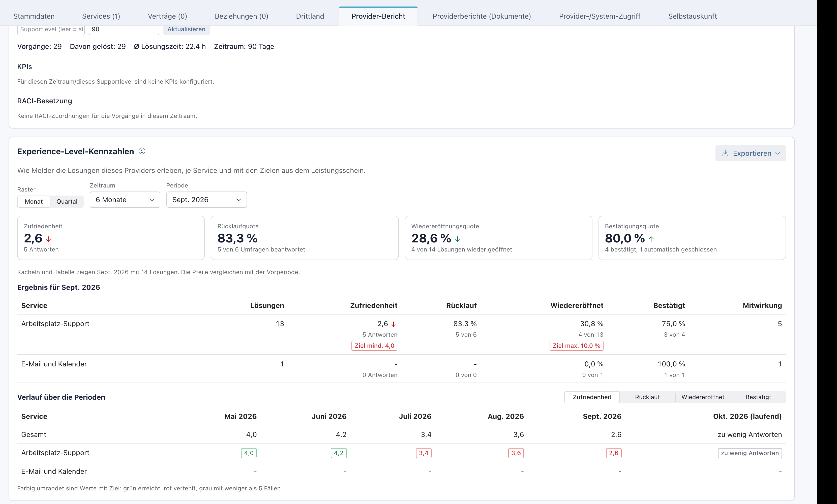The width and height of the screenshot is (837, 504).
Task: Open the Stammdaten tab
Action: point(34,16)
